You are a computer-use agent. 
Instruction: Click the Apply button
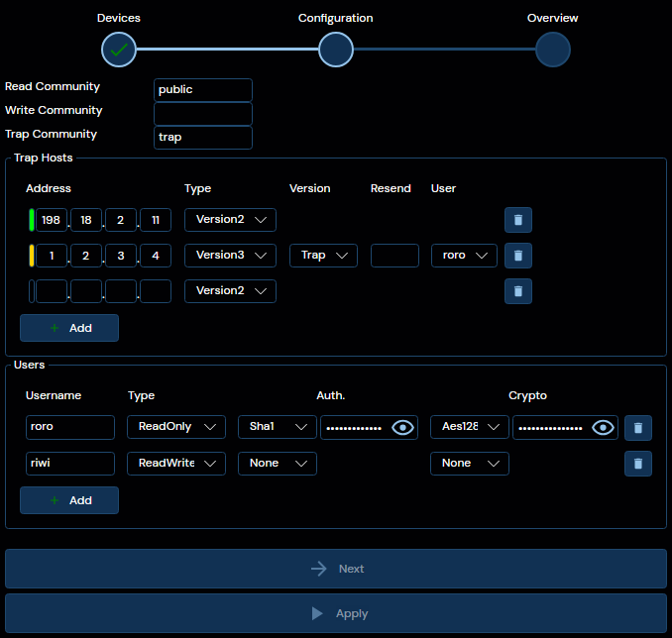pyautogui.click(x=336, y=613)
